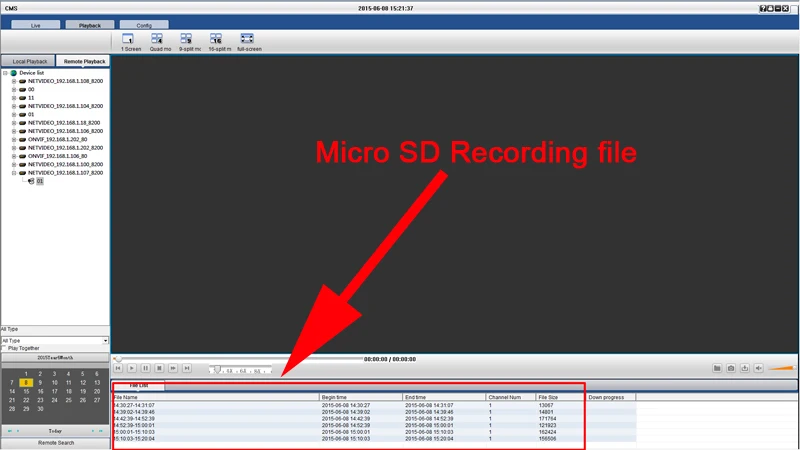
Task: Switch to Remote Playback tab
Action: click(84, 61)
